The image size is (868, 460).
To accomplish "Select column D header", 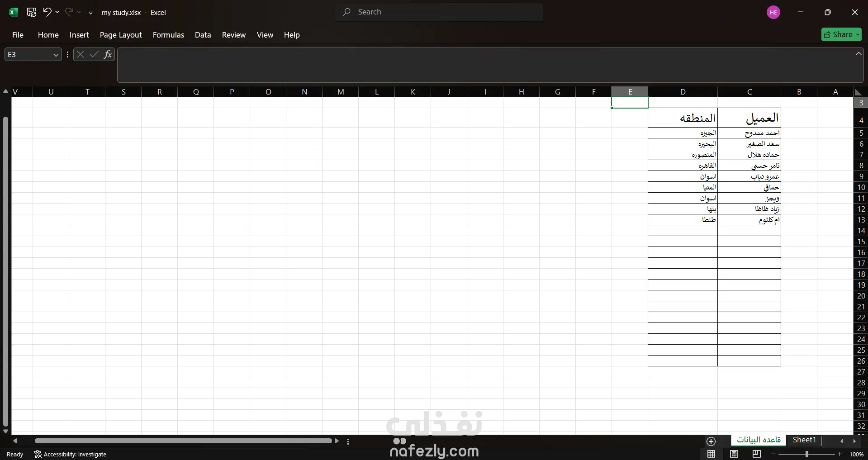I will (x=683, y=92).
